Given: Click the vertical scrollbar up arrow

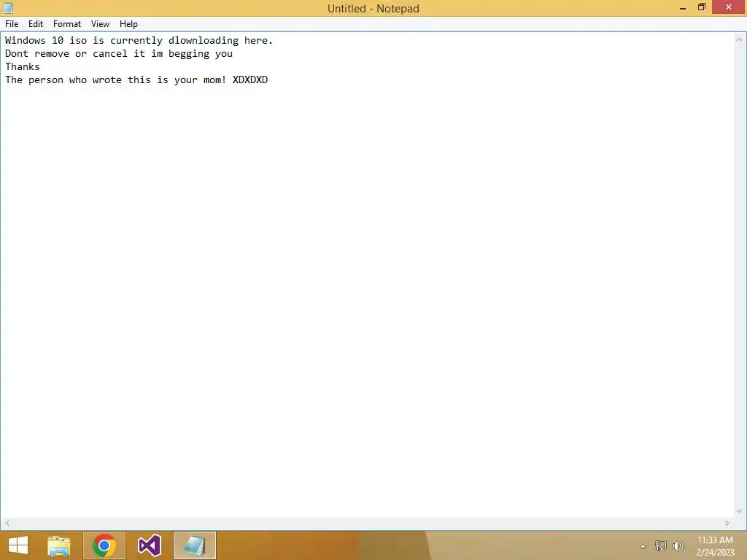Looking at the screenshot, I should (740, 39).
